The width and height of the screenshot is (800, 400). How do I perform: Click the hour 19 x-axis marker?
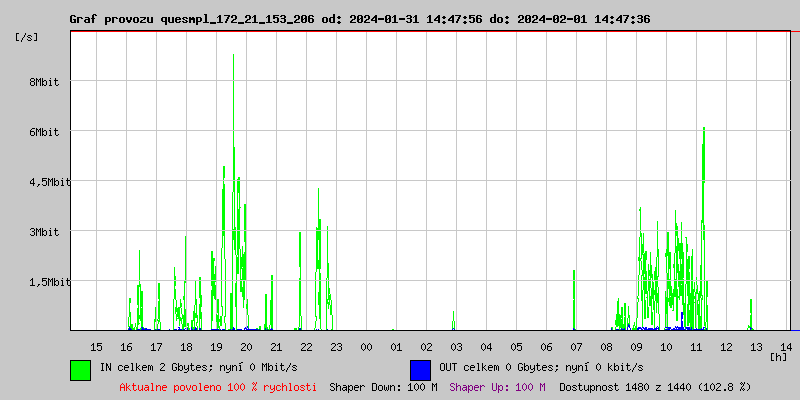click(x=216, y=346)
